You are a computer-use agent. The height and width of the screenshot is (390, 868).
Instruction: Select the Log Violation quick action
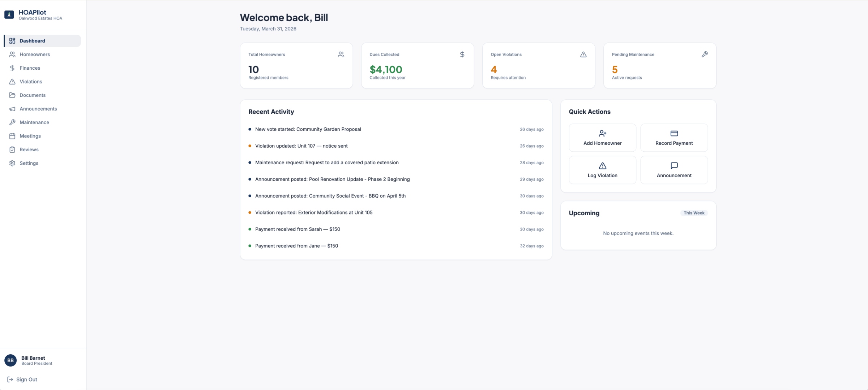(602, 170)
